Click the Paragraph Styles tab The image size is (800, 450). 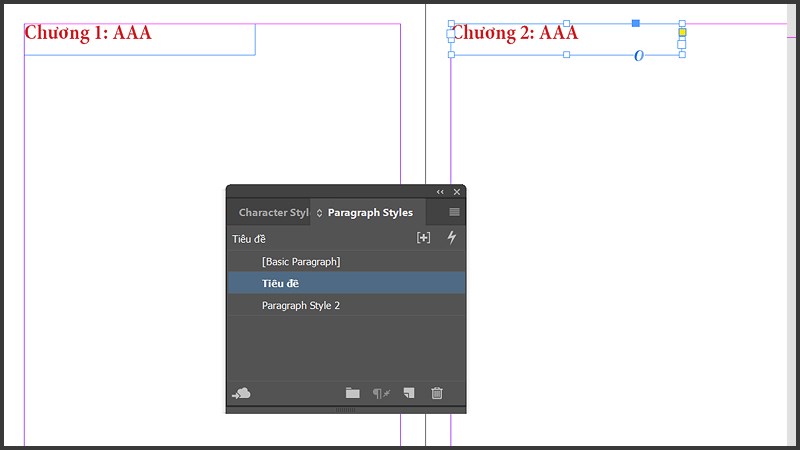coord(370,213)
